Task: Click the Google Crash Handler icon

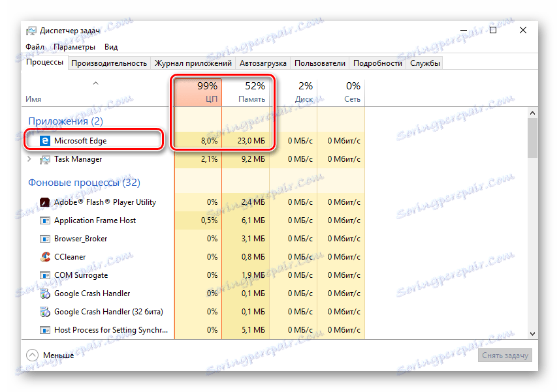Action: click(x=44, y=294)
